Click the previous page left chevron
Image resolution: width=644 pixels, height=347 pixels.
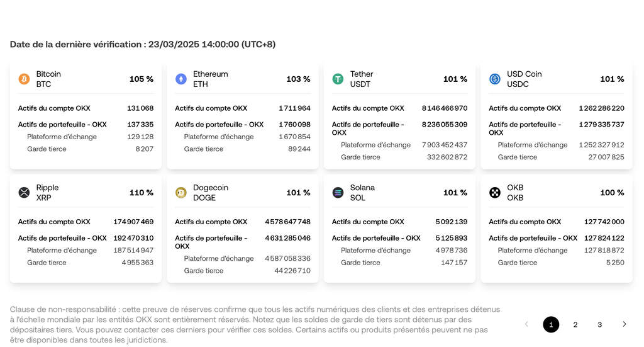(x=526, y=324)
